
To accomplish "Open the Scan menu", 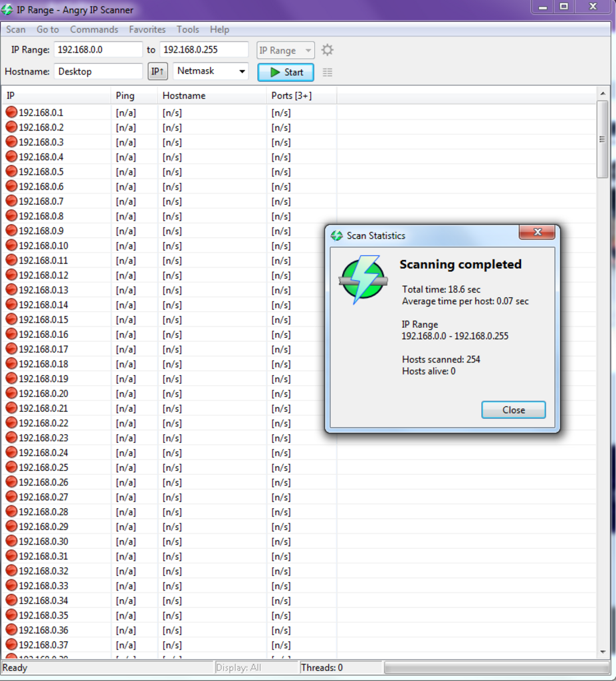I will click(x=16, y=29).
